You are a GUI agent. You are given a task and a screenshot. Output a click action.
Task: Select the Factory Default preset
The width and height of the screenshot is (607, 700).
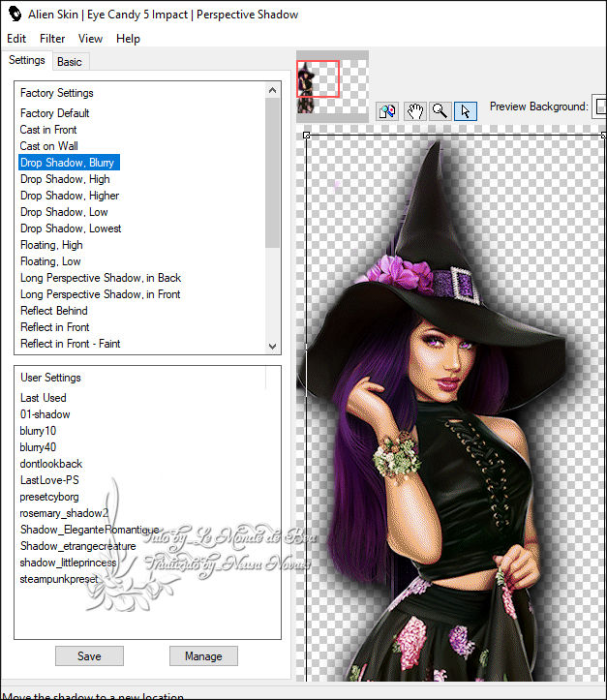point(55,113)
